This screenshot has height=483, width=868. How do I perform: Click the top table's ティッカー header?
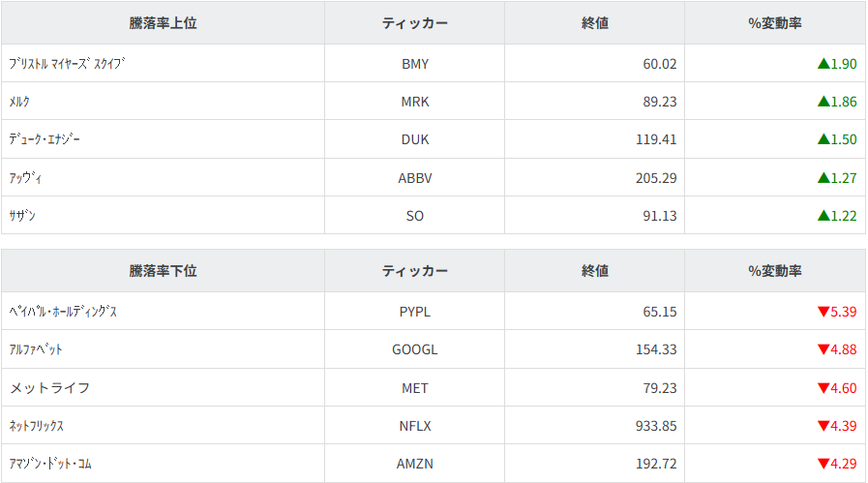pyautogui.click(x=414, y=23)
